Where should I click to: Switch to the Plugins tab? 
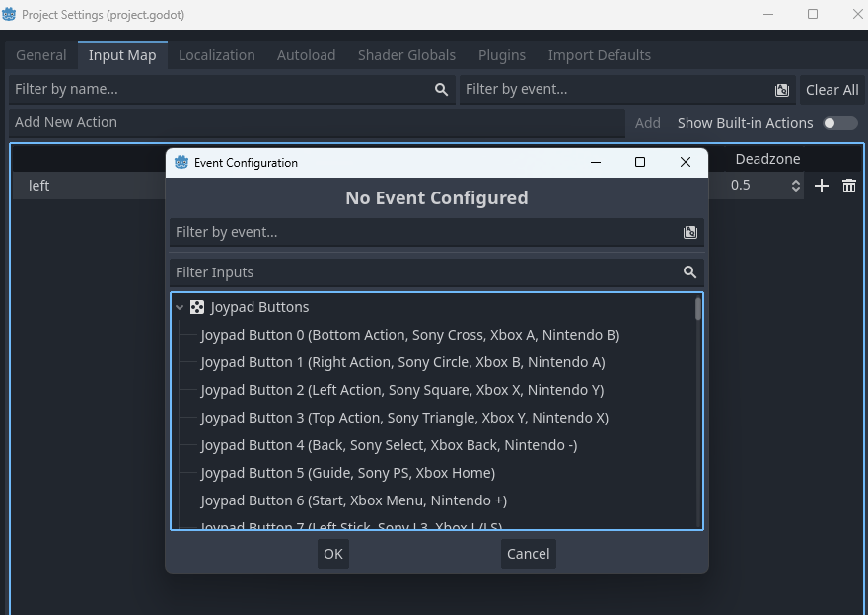(501, 55)
